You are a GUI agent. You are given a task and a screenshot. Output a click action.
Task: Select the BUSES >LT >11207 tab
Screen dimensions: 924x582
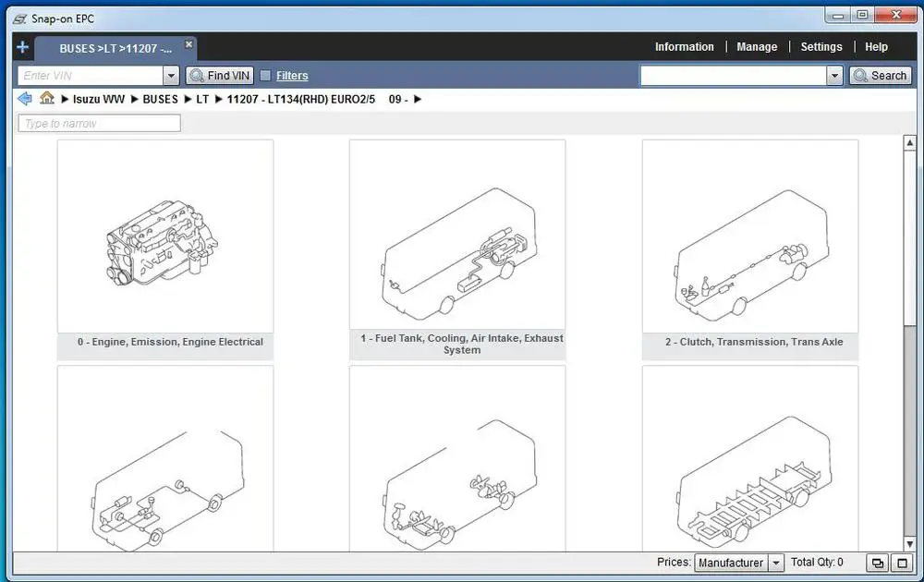click(115, 49)
